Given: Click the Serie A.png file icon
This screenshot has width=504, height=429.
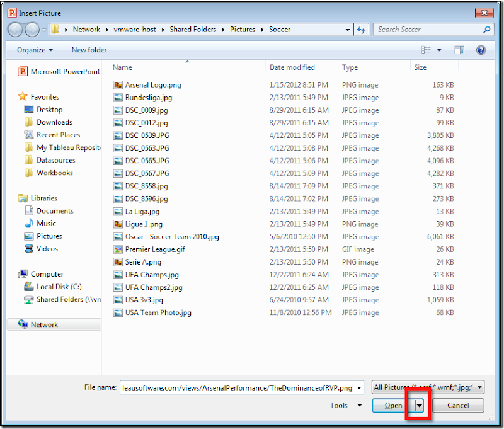Looking at the screenshot, I should (x=118, y=262).
